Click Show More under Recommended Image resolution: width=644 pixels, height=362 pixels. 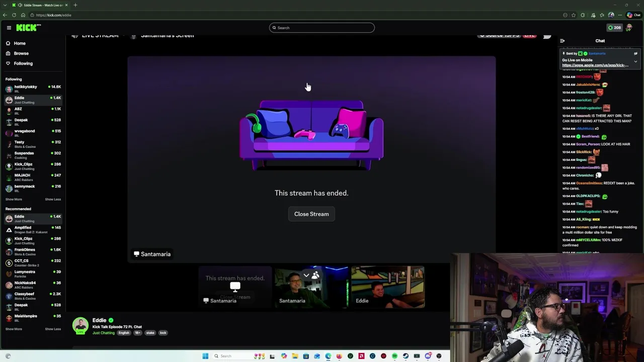coord(14,329)
